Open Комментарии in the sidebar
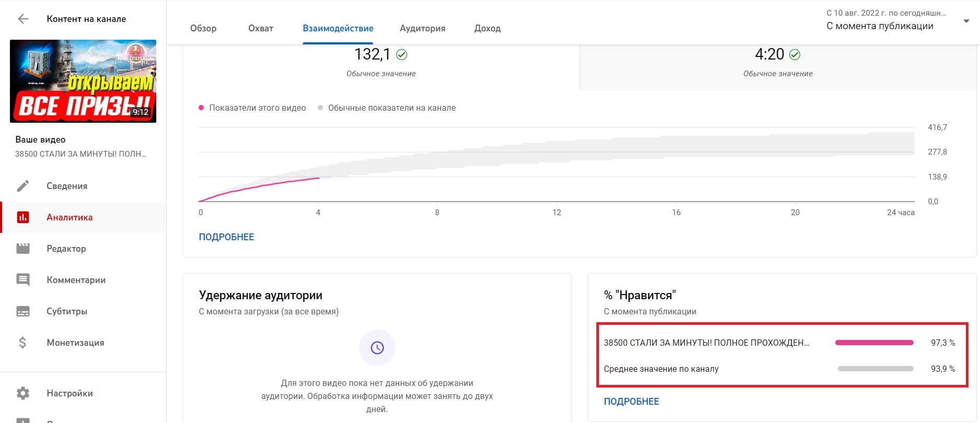This screenshot has width=980, height=423. [x=83, y=280]
